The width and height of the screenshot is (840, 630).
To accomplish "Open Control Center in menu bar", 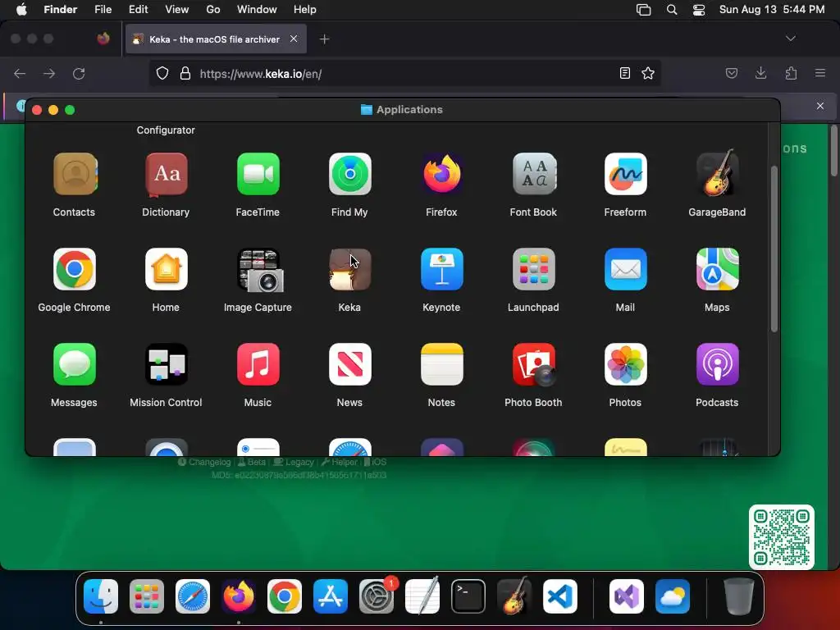I will point(699,10).
